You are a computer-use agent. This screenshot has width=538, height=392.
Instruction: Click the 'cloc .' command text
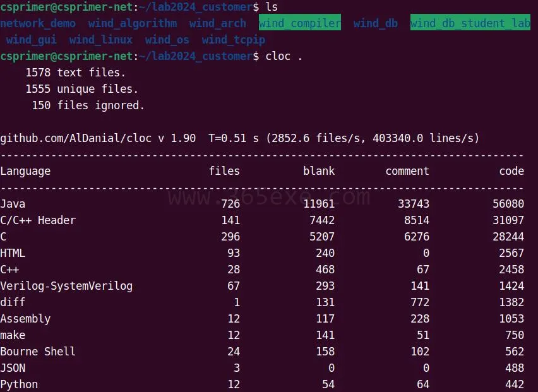click(x=284, y=56)
